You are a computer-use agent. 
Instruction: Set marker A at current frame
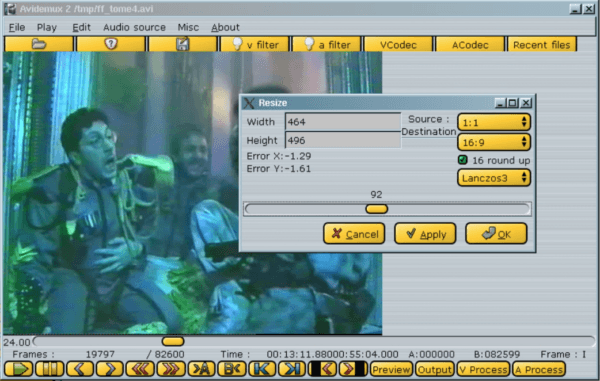click(x=201, y=369)
